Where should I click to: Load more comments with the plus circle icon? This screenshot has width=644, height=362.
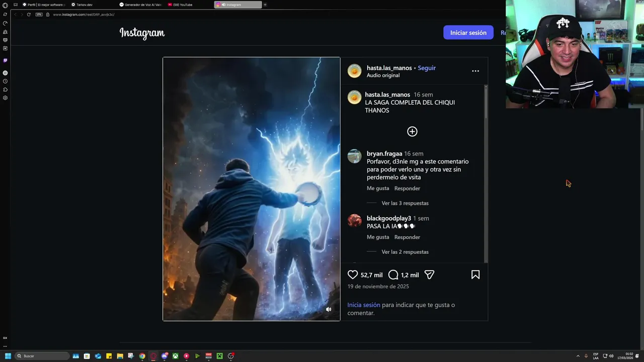click(x=412, y=132)
